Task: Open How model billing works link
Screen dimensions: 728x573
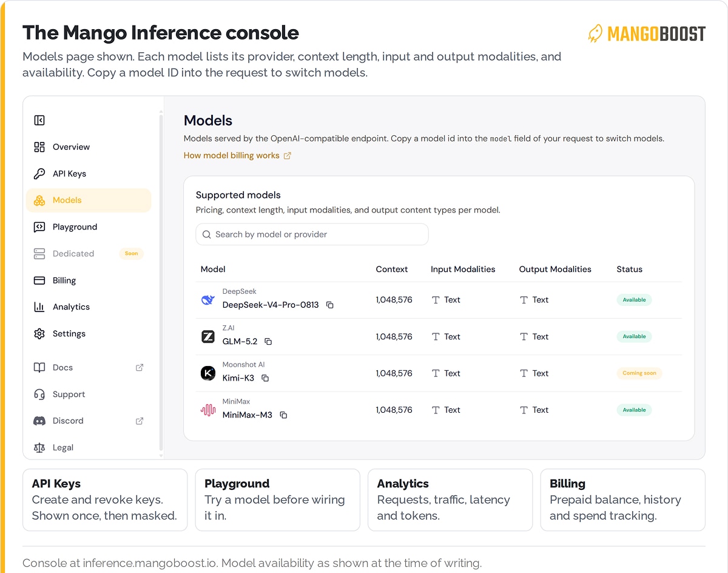Action: pyautogui.click(x=237, y=155)
